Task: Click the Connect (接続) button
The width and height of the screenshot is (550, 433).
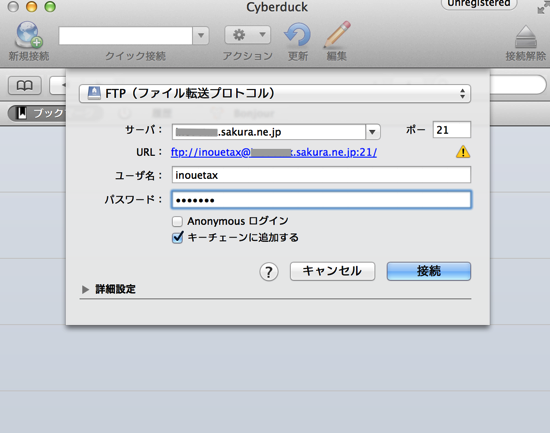Action: click(x=429, y=271)
